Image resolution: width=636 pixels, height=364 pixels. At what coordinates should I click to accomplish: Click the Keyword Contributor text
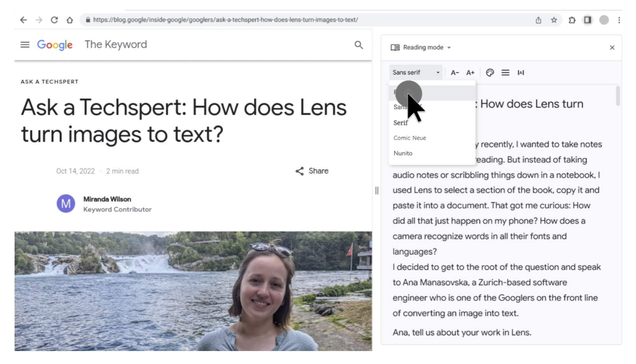click(117, 209)
